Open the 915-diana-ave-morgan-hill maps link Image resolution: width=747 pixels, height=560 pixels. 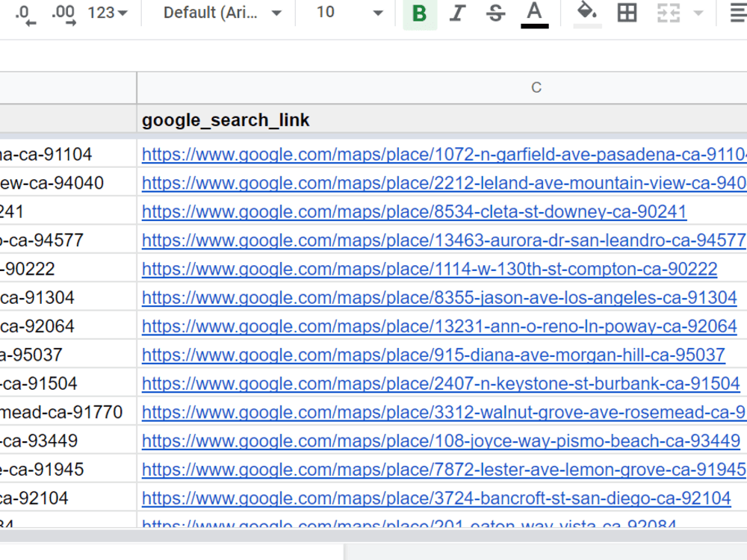433,354
